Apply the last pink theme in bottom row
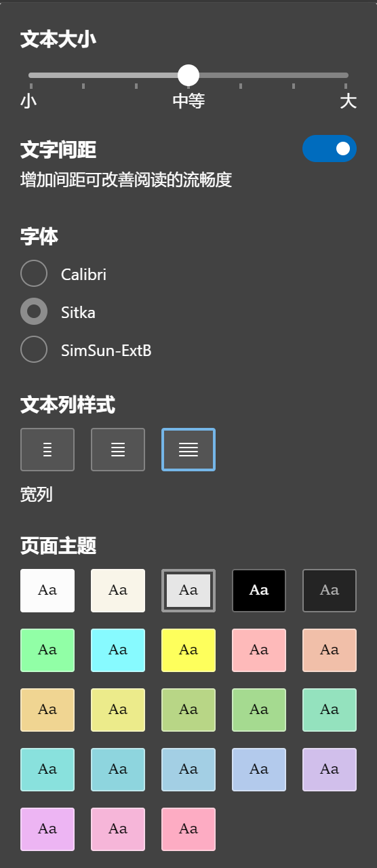Viewport: 377px width, 868px height. coord(188,829)
